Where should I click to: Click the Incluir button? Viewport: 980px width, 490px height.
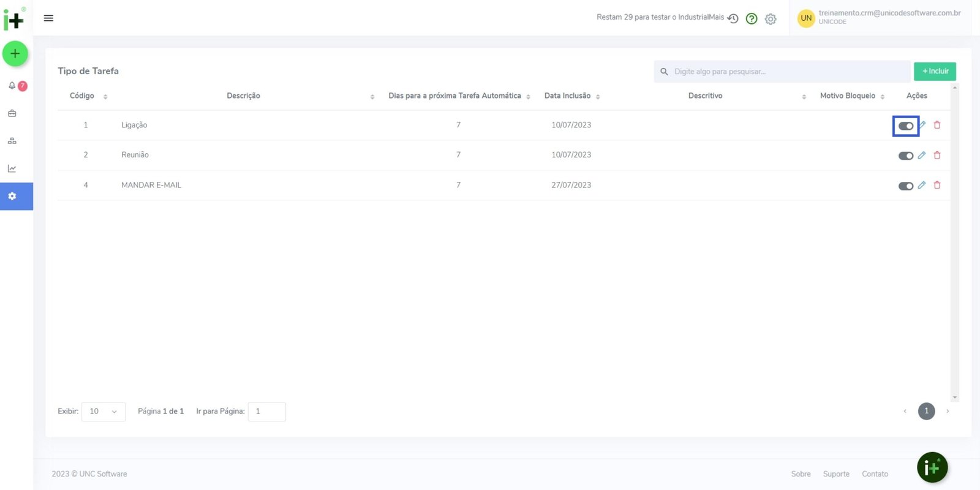(935, 72)
